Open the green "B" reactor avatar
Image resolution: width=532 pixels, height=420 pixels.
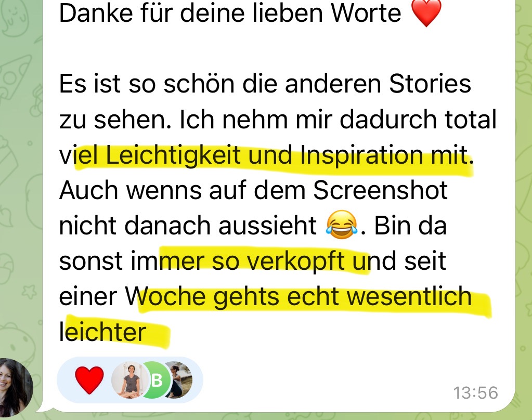[x=154, y=380]
